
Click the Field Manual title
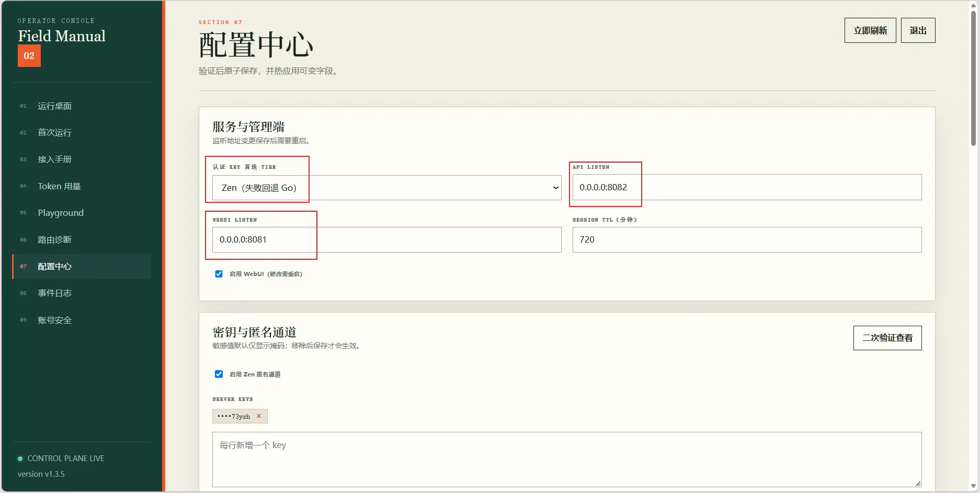coord(62,36)
